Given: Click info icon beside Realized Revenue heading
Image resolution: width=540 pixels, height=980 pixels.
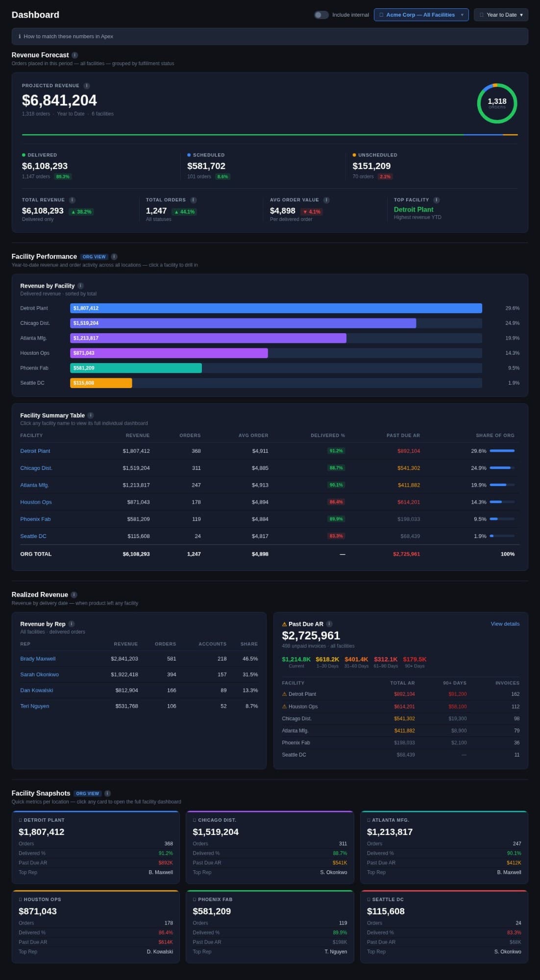Looking at the screenshot, I should coord(74,595).
